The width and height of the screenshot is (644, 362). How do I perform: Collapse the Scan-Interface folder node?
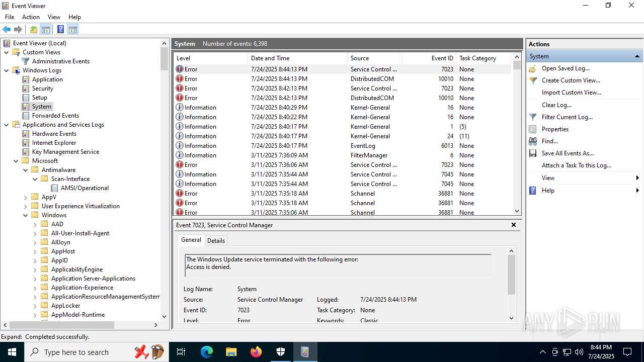(x=35, y=179)
